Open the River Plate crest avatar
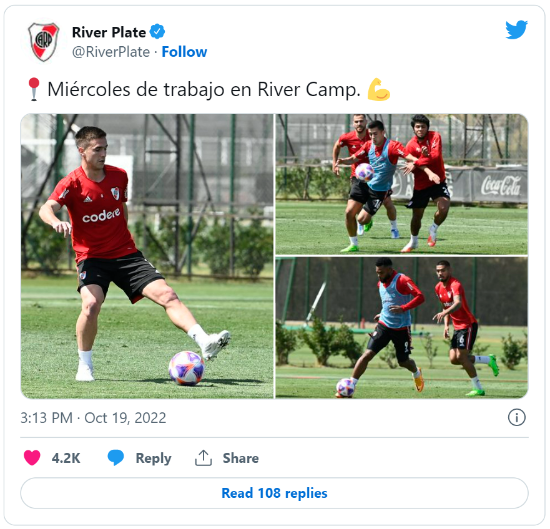The height and width of the screenshot is (529, 550). [x=43, y=42]
